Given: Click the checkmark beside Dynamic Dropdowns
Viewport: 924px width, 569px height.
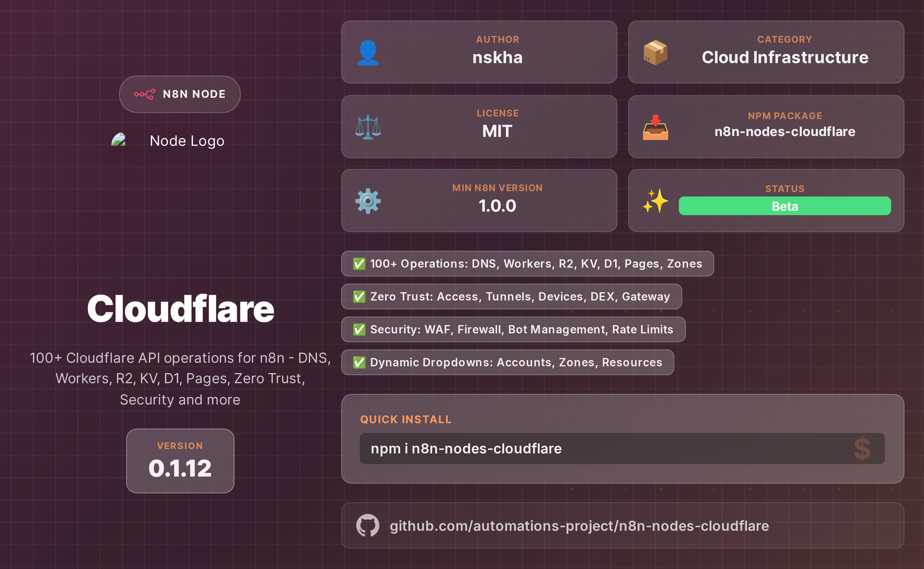Looking at the screenshot, I should pos(359,362).
